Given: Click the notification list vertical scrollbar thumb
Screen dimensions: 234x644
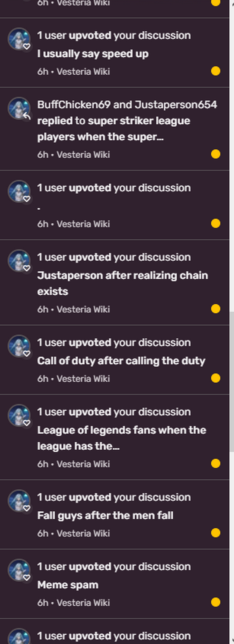Looking at the screenshot, I should click(232, 382).
